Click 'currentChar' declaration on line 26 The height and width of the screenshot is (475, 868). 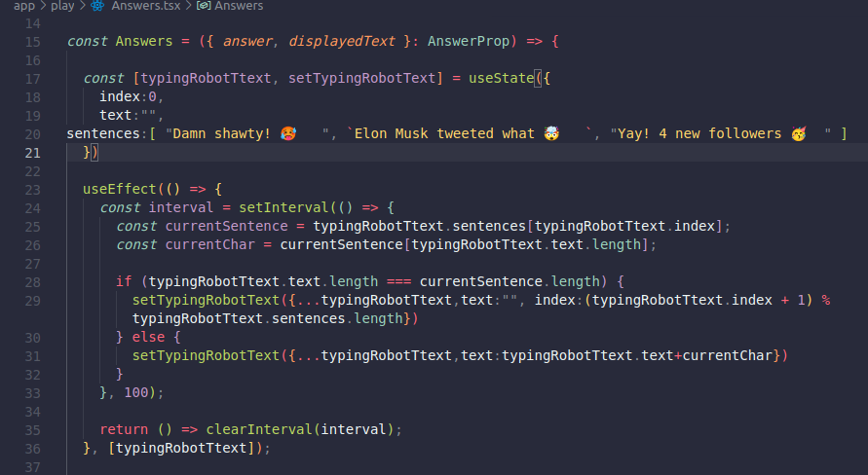tap(209, 244)
